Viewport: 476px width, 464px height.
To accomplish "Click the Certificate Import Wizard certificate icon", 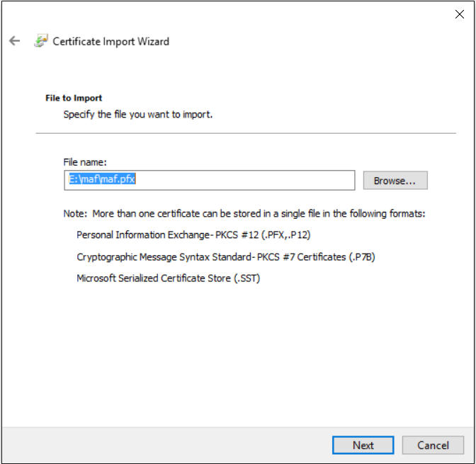I will point(41,41).
